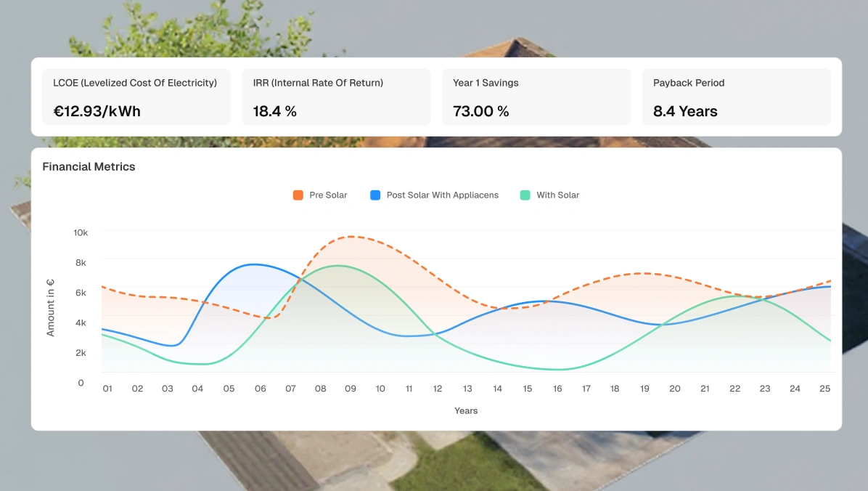Click year 10 on x-axis
868x491 pixels.
(380, 389)
